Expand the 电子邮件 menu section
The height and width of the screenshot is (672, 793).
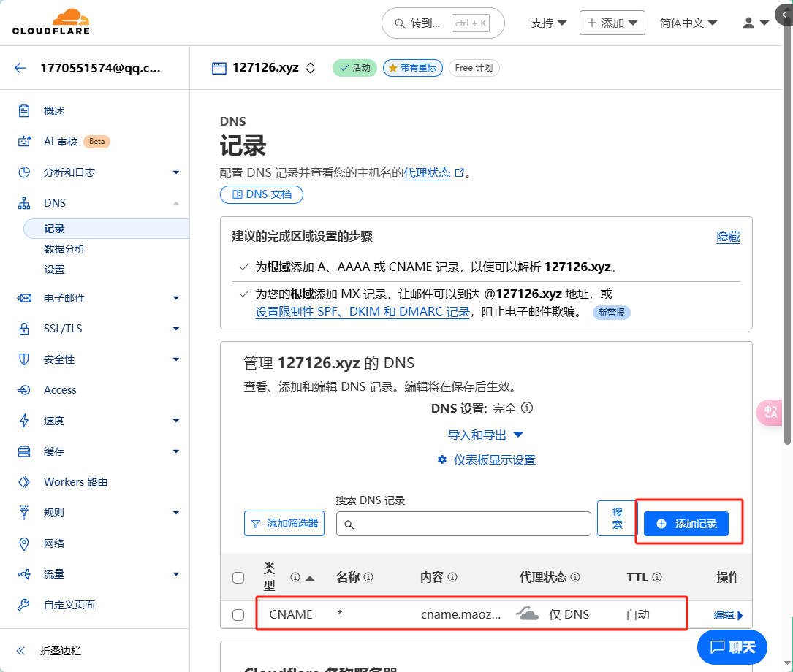click(176, 298)
